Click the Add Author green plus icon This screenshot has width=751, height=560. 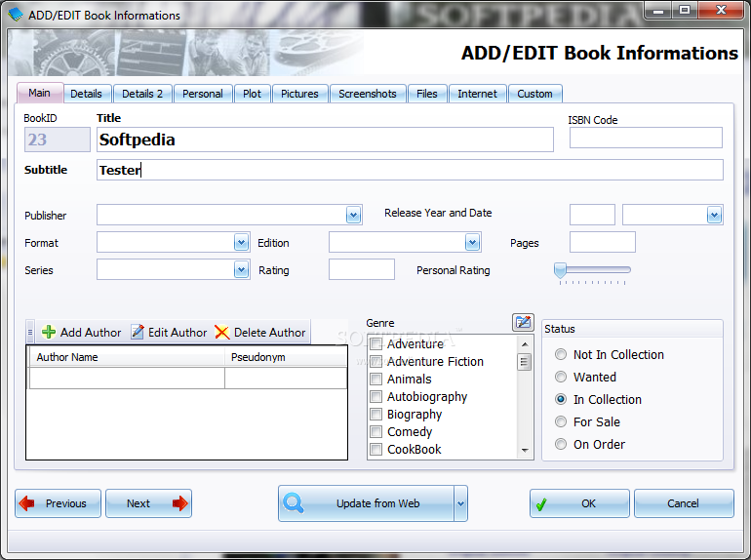pos(49,332)
